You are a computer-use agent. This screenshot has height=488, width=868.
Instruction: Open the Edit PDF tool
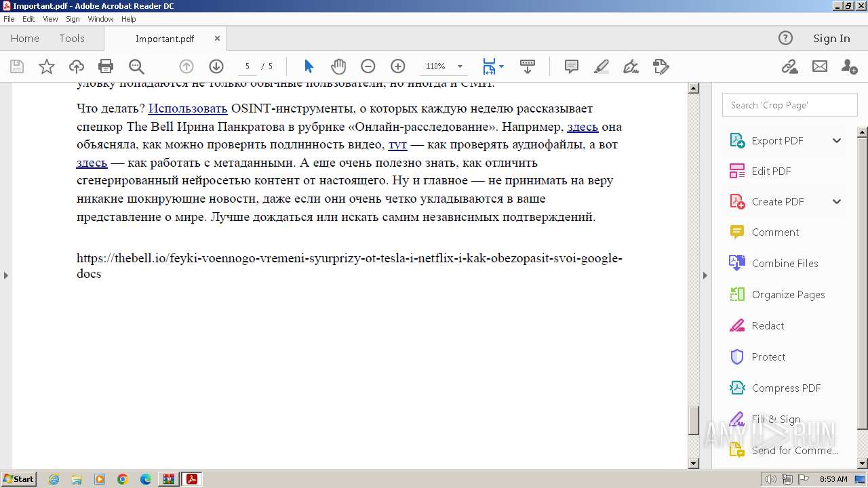[771, 171]
